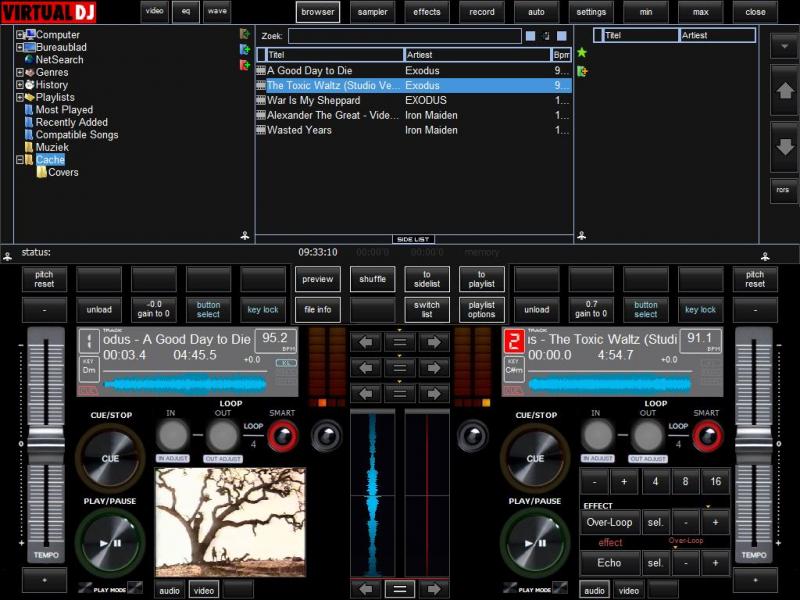Click the red deck 2 number indicator
The image size is (800, 600).
pos(514,341)
